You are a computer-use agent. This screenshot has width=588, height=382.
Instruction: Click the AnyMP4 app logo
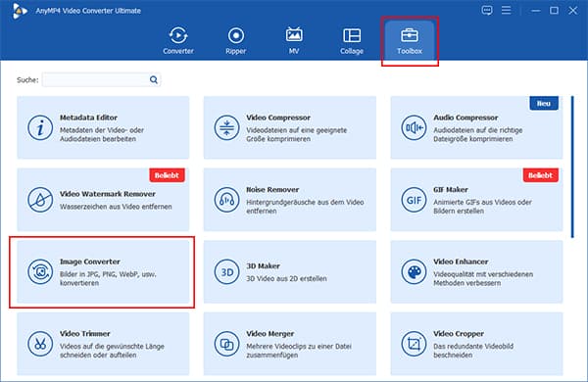[20, 11]
